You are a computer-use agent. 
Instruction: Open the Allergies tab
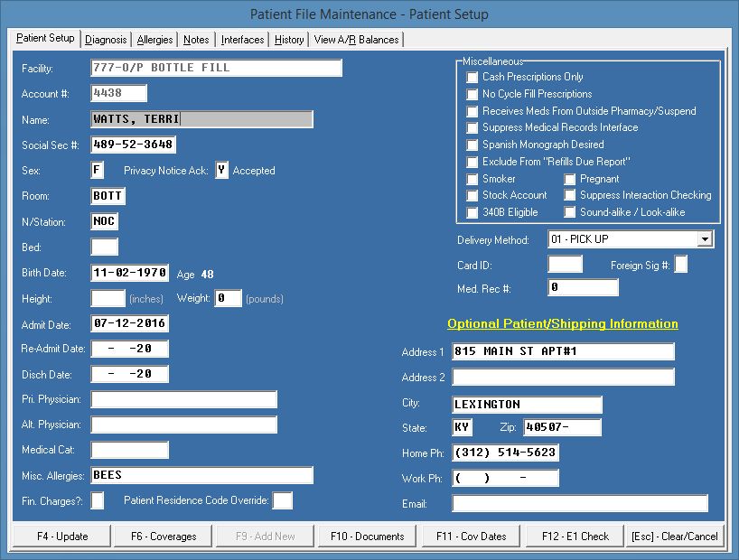[x=154, y=40]
